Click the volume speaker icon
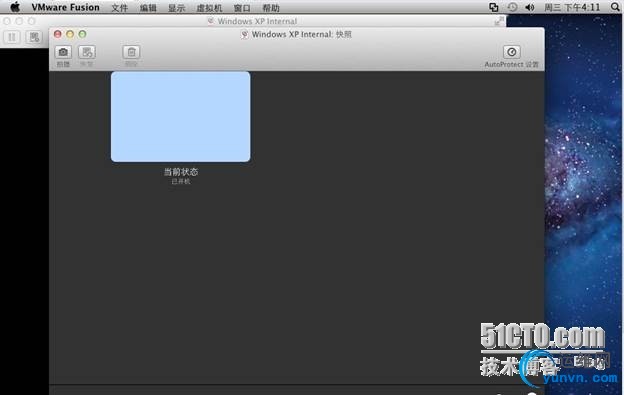The width and height of the screenshot is (624, 395). pos(530,7)
